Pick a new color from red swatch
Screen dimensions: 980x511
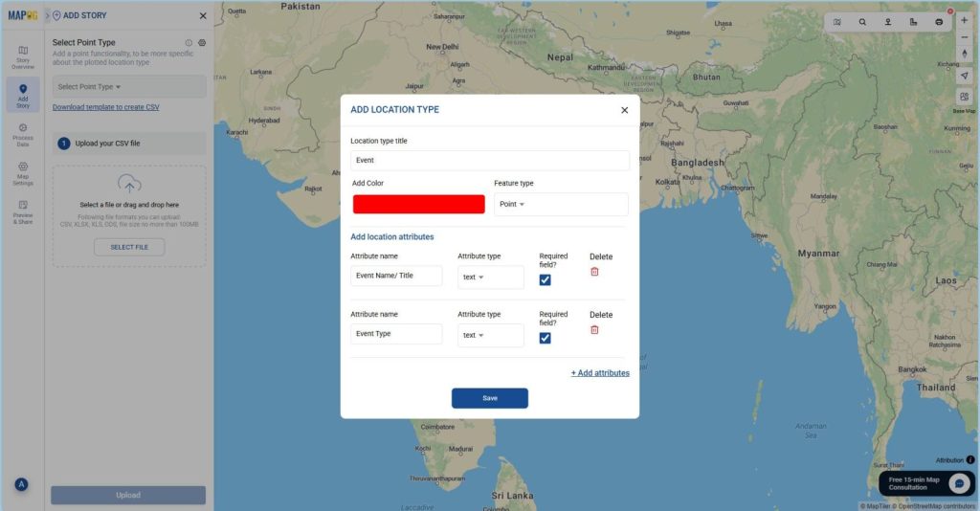coord(418,205)
